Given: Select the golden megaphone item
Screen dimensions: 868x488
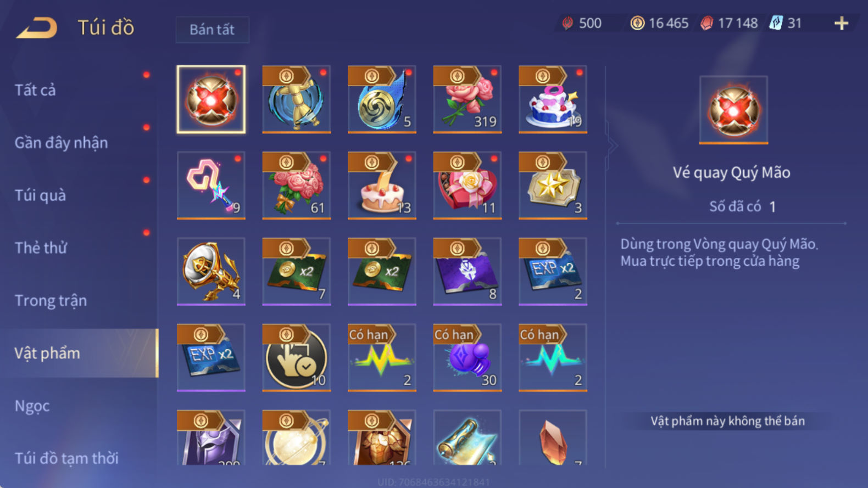Looking at the screenshot, I should (211, 272).
